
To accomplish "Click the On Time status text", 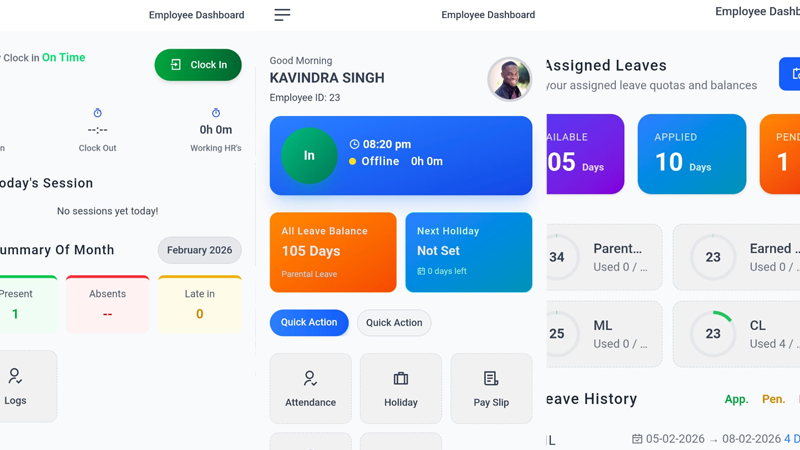I will [x=63, y=58].
